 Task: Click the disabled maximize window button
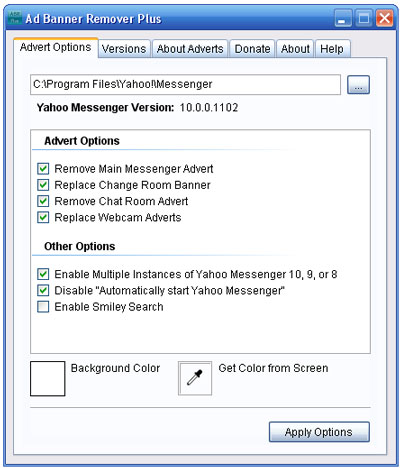364,18
